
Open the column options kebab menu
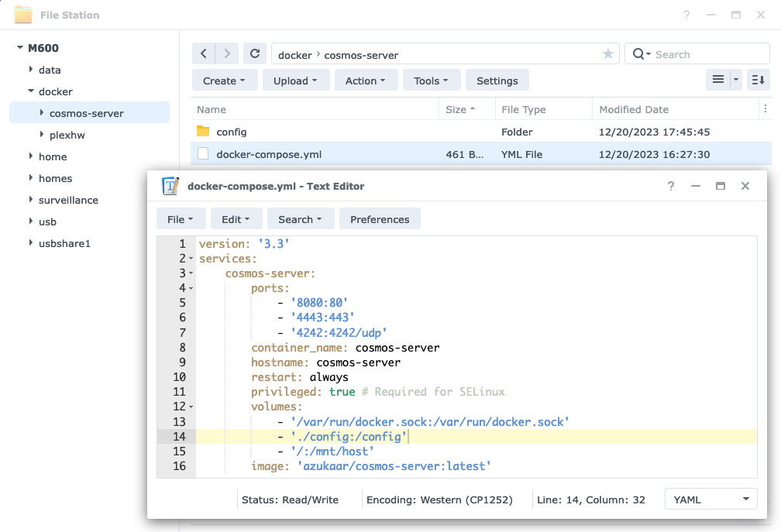766,109
